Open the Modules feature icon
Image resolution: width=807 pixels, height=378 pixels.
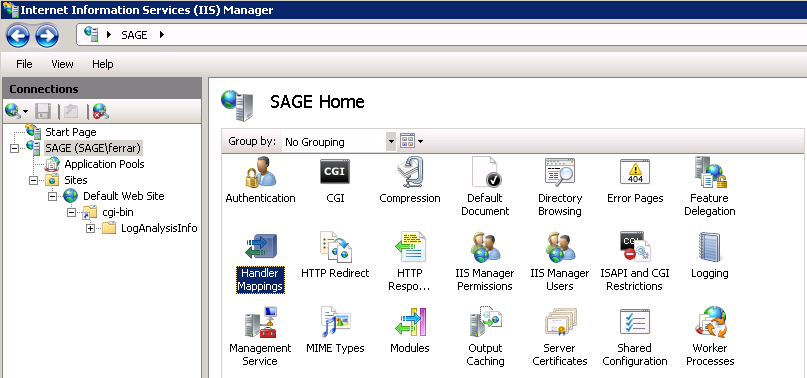(x=410, y=323)
